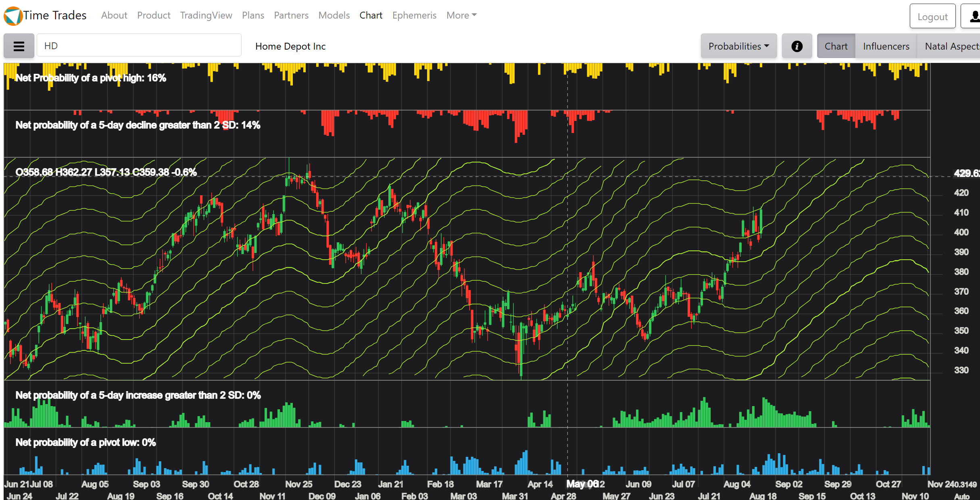Click the May 06 date marker
This screenshot has width=980, height=500.
point(582,484)
